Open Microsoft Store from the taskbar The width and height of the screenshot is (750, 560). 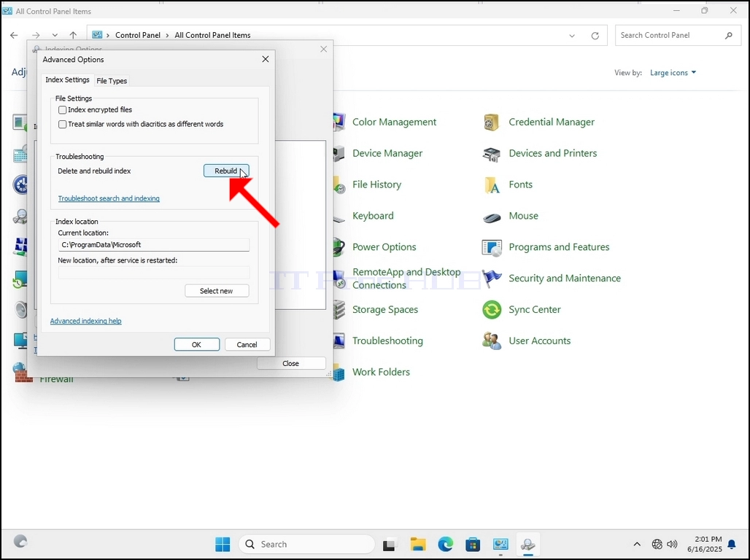[473, 545]
